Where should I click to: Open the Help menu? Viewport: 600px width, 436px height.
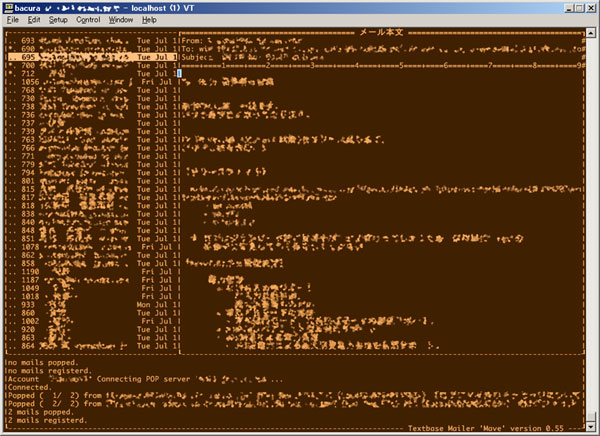point(149,19)
